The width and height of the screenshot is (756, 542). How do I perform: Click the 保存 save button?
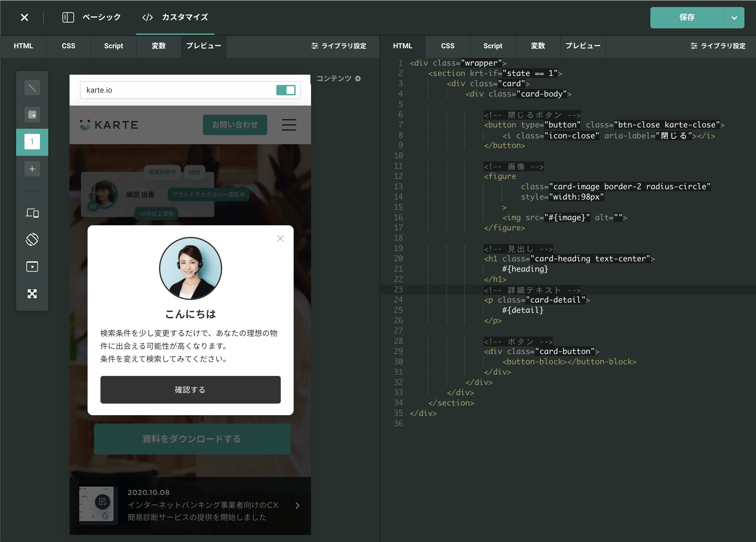pyautogui.click(x=687, y=18)
